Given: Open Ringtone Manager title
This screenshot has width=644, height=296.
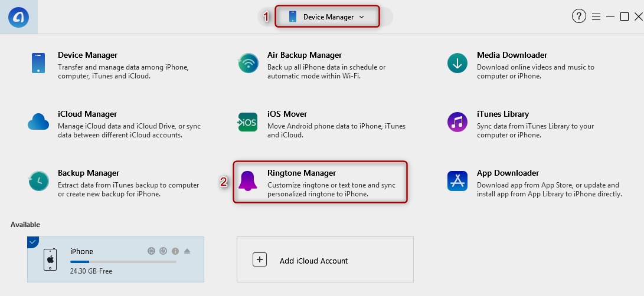Looking at the screenshot, I should [x=302, y=173].
